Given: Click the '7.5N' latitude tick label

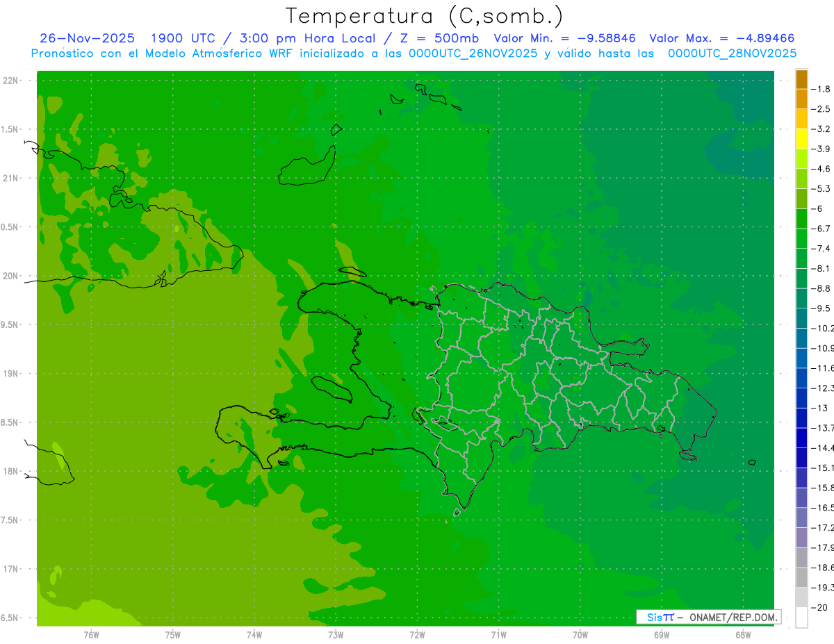Looking at the screenshot, I should pos(10,520).
